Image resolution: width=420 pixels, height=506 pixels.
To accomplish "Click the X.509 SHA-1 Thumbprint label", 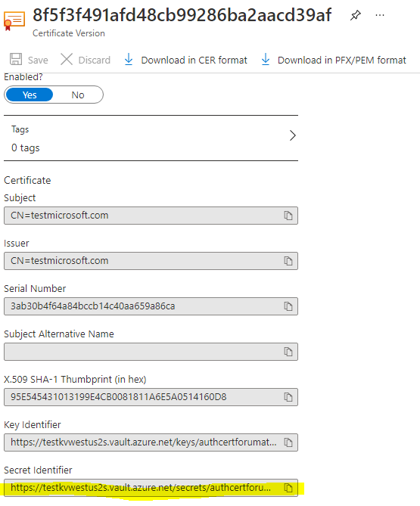I will tap(75, 379).
